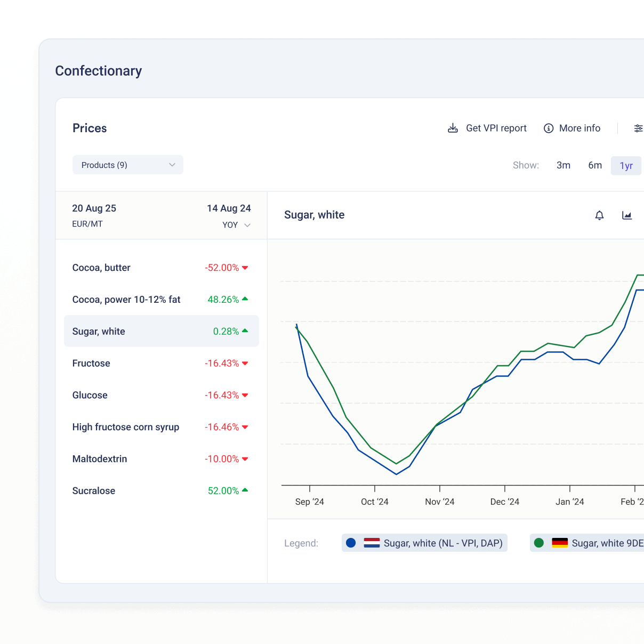Image resolution: width=644 pixels, height=644 pixels.
Task: Expand the YOY comparison dropdown
Action: click(x=236, y=225)
